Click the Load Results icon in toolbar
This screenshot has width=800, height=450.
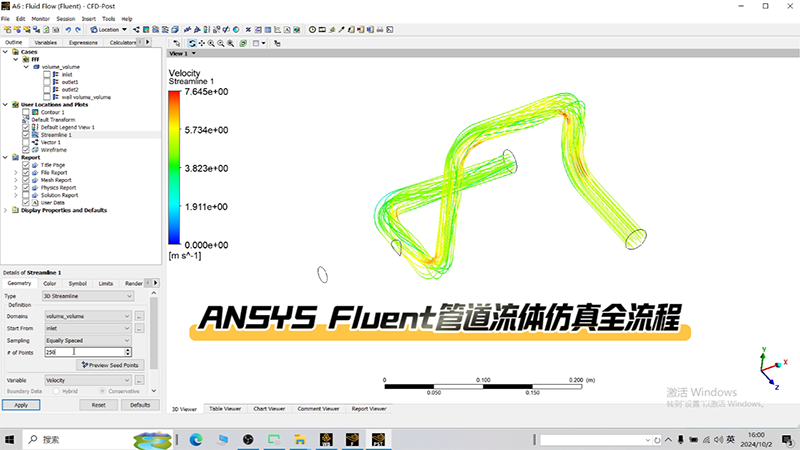point(8,30)
